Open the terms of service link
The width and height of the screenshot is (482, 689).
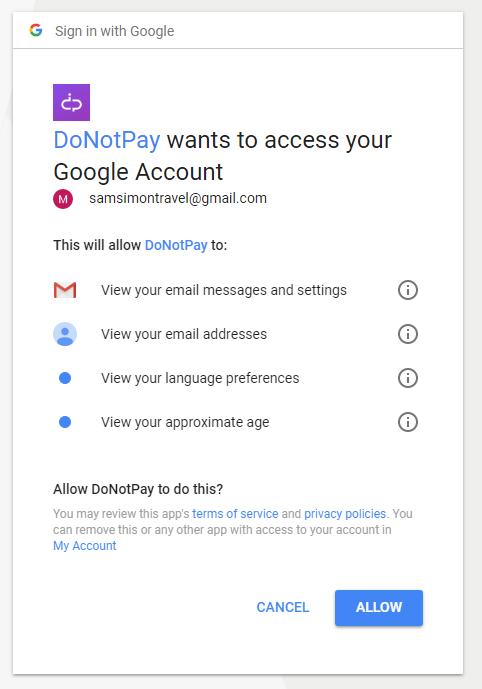coord(235,514)
